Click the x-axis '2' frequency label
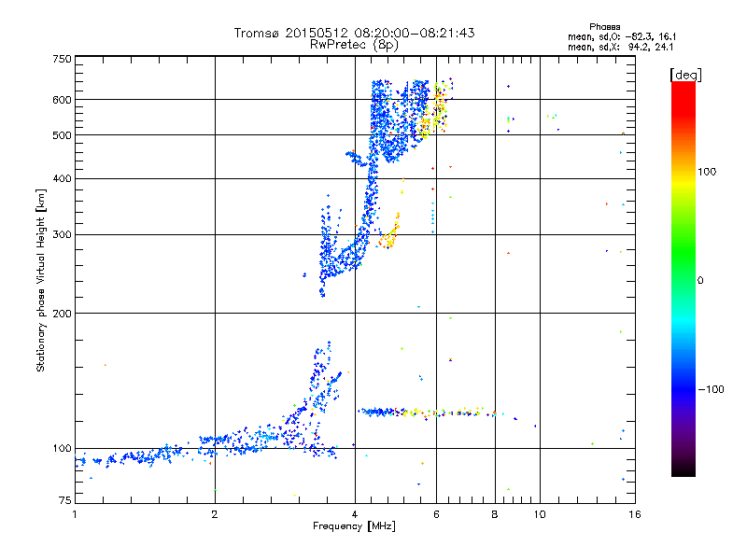Screen dimensions: 747x560 [x=215, y=514]
